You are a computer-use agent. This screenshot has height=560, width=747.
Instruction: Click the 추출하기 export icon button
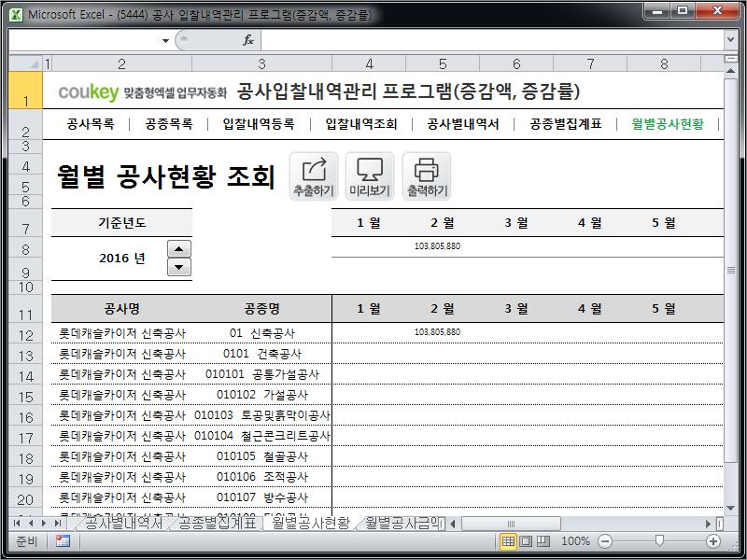314,176
